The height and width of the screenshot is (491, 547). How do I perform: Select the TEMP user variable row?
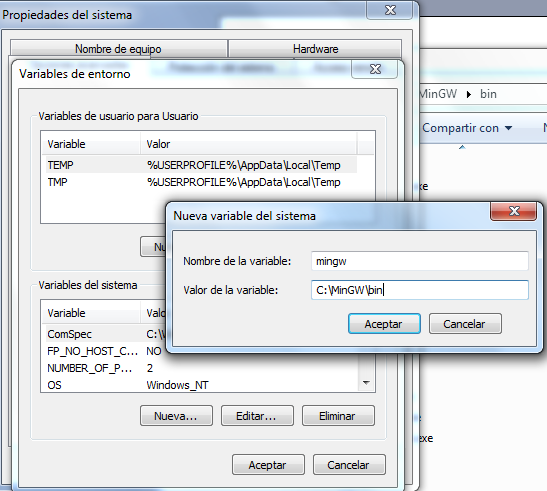[200, 165]
